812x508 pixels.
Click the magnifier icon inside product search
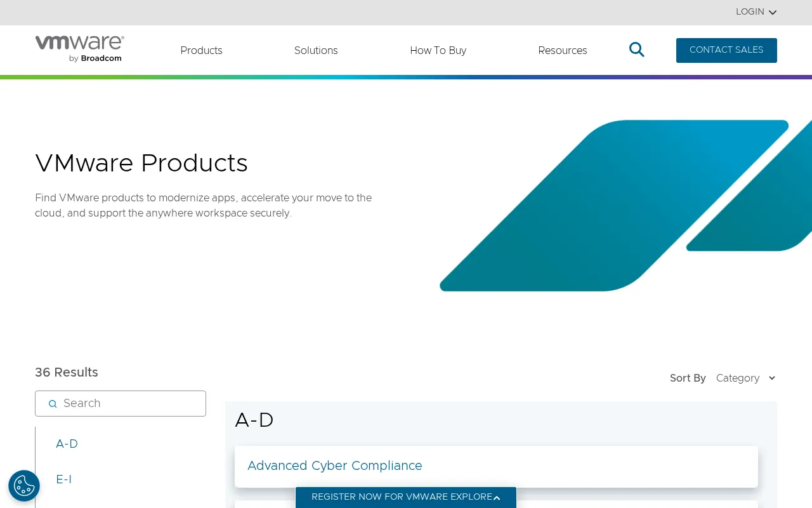[x=53, y=404]
